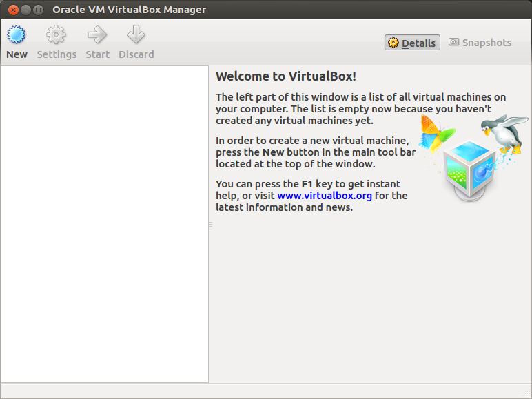Screen dimensions: 532x399
Task: Click the Welcome to VirtualBox! heading
Action: click(286, 76)
